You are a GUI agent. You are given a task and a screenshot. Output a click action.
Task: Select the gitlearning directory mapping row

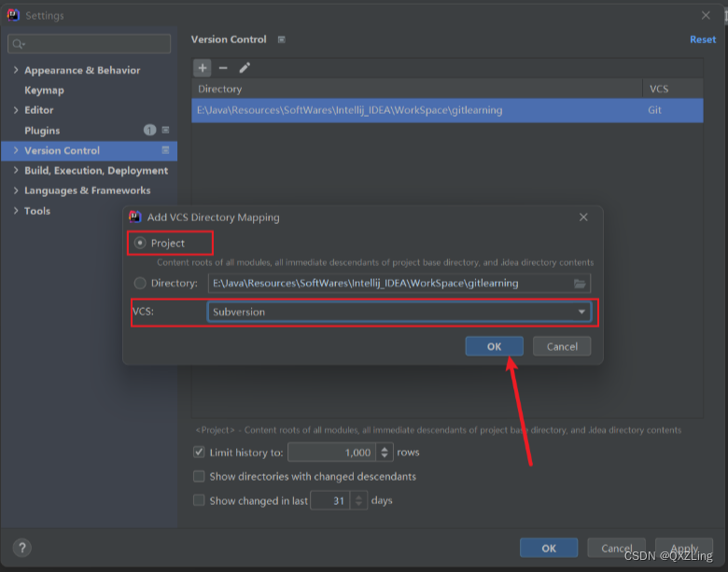tap(447, 110)
